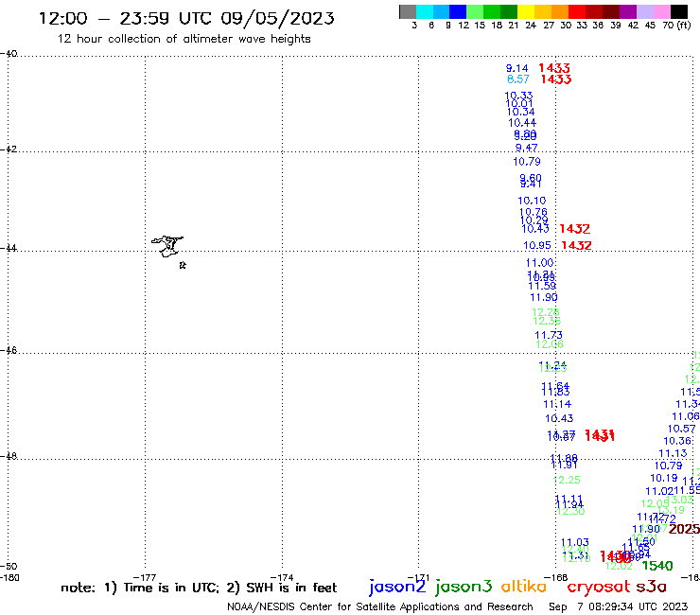Click the small islet below the main island
Viewport: 700px width, 615px height.
(183, 265)
